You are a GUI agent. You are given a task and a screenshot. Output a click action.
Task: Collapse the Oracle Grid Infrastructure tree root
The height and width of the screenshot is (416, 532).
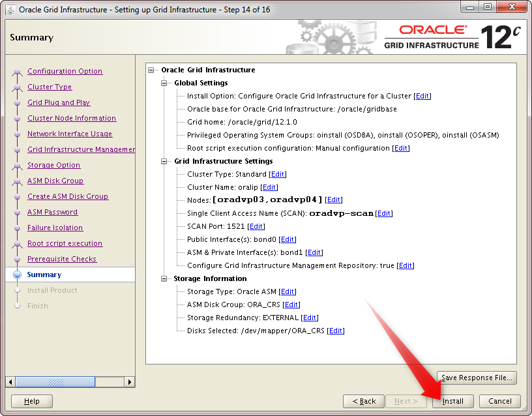(152, 70)
